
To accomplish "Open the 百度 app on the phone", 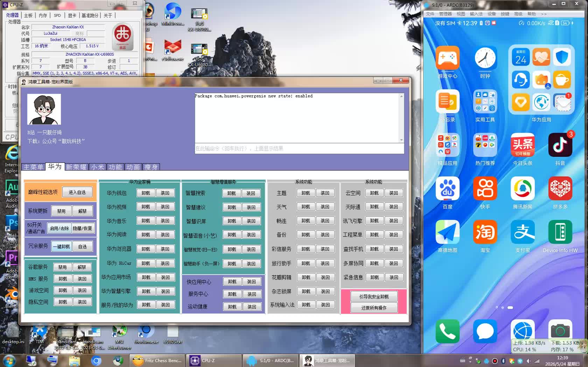I will pyautogui.click(x=447, y=188).
